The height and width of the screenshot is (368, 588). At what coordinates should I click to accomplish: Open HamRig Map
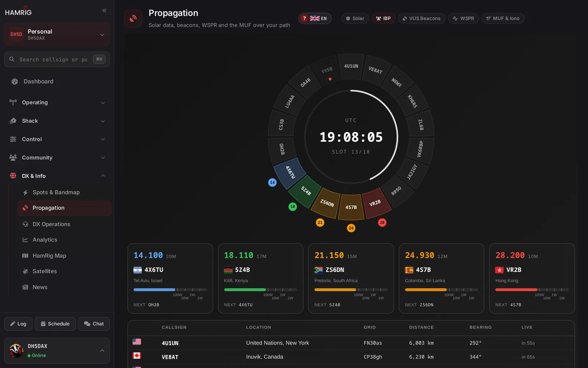pyautogui.click(x=64, y=255)
